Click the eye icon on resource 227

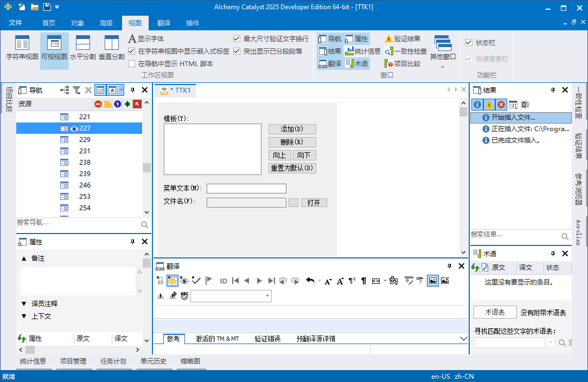[74, 129]
